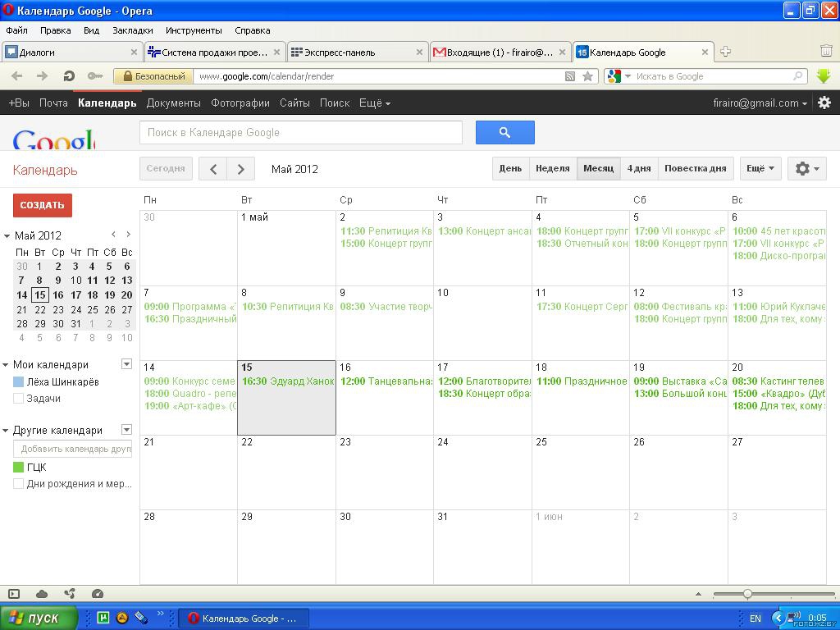Image resolution: width=840 pixels, height=630 pixels.
Task: Go back using the browser back arrow
Action: pyautogui.click(x=17, y=76)
